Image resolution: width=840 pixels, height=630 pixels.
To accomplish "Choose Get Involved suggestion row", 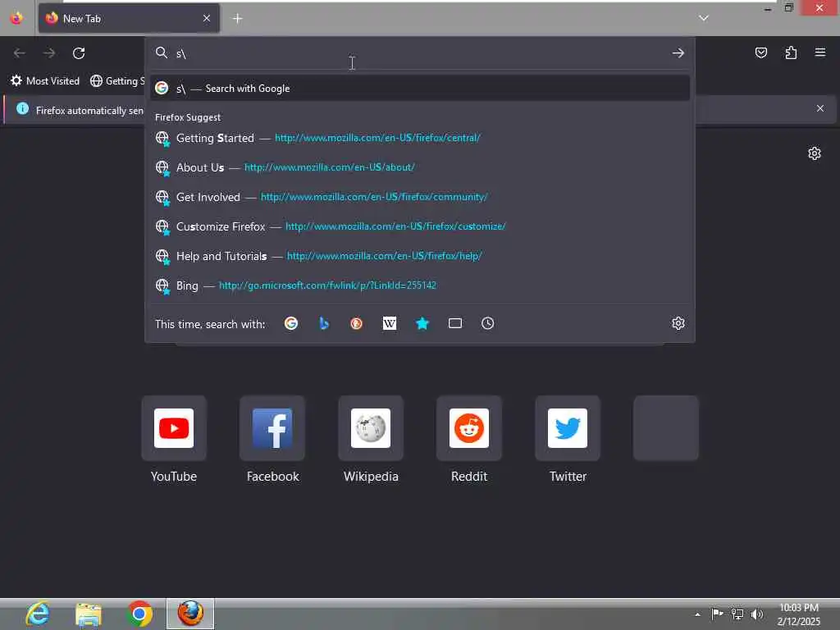I will point(419,197).
